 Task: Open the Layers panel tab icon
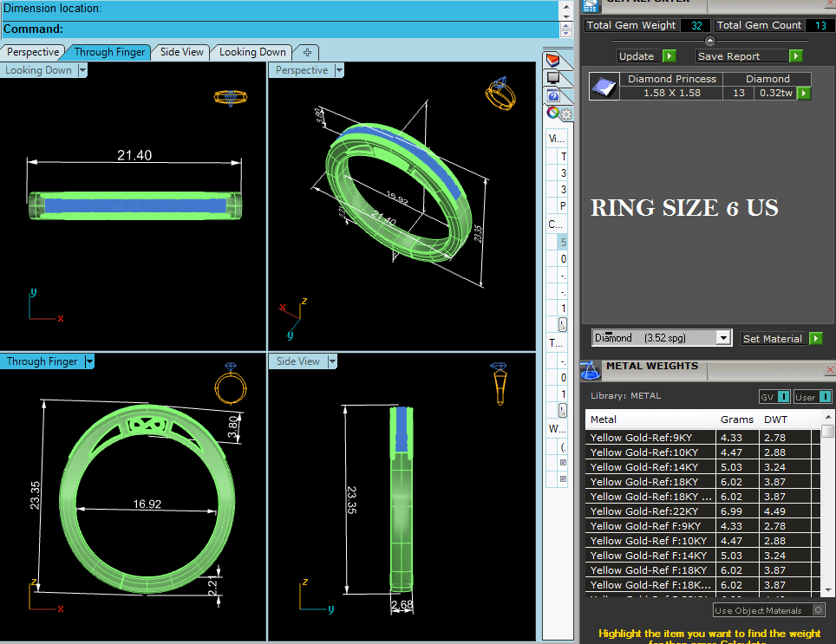pos(552,61)
